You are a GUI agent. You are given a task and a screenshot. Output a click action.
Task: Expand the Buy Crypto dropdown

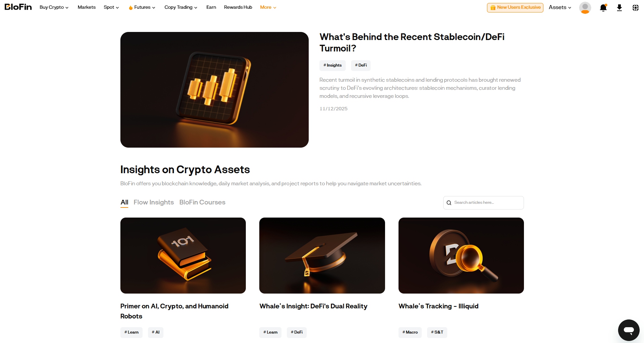(x=54, y=7)
